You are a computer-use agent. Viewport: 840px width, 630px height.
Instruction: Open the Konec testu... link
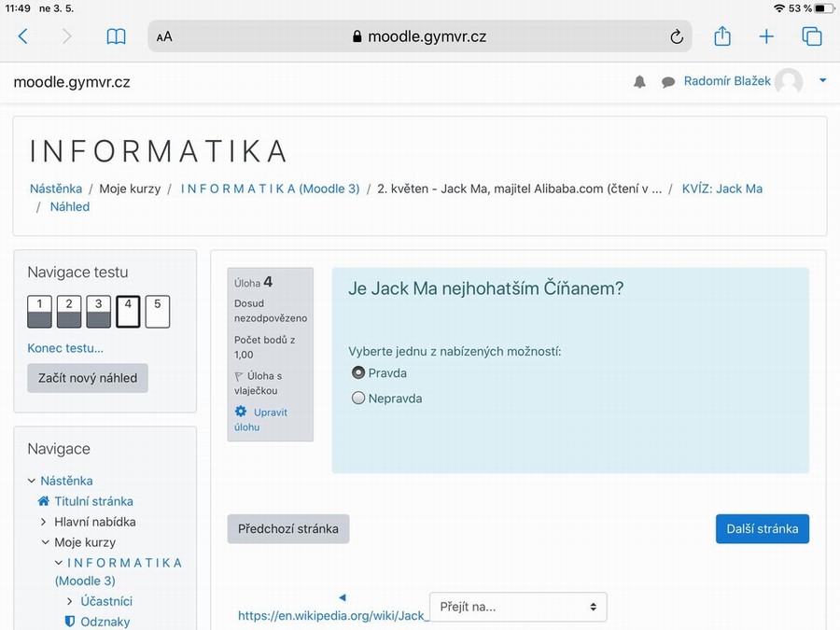coord(65,348)
